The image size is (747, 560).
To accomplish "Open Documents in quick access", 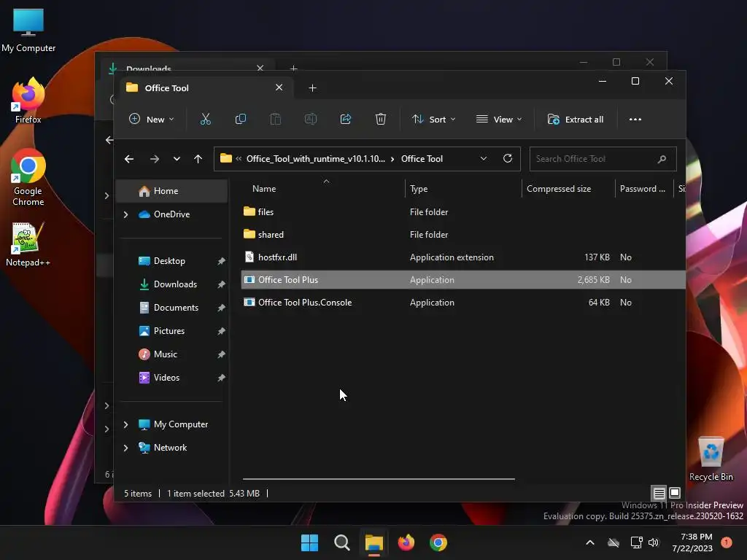I will (172, 308).
